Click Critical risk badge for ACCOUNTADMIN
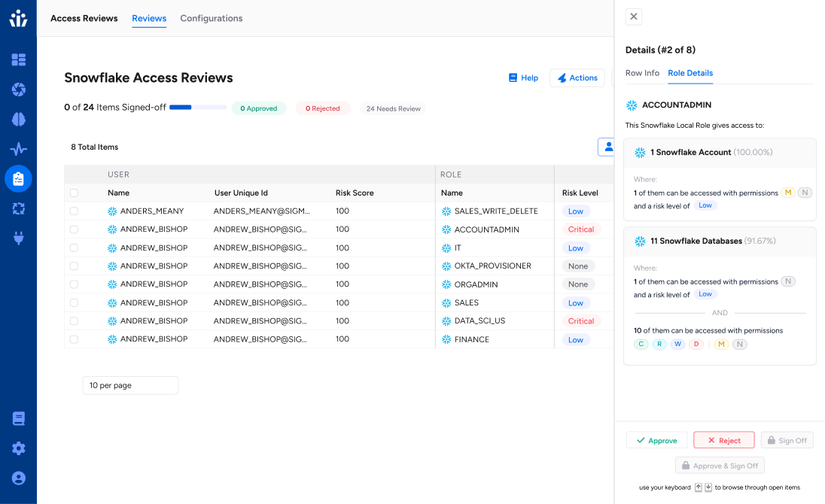Image resolution: width=825 pixels, height=504 pixels. (x=581, y=229)
